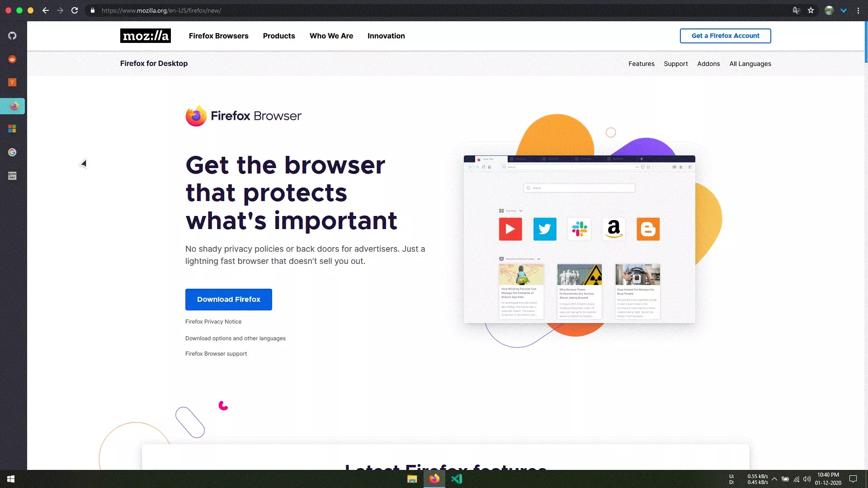The image size is (868, 488).
Task: Open the translate page icon
Action: (796, 10)
